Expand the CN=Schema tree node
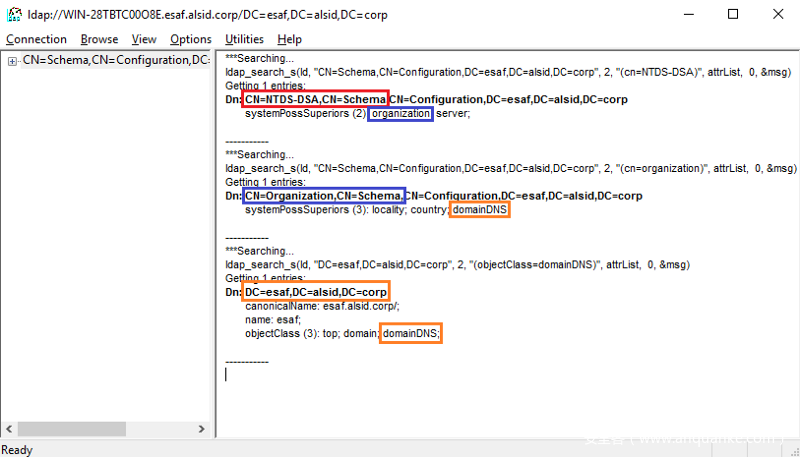Image resolution: width=800 pixels, height=457 pixels. point(12,61)
